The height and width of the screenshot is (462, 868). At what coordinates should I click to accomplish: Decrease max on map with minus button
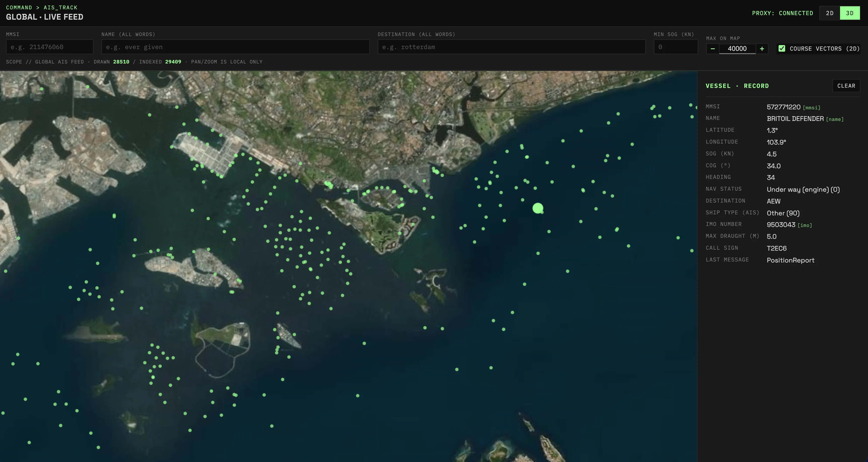click(x=713, y=49)
